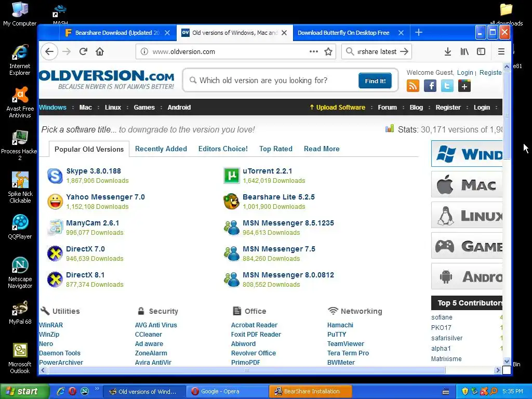The height and width of the screenshot is (399, 532).
Task: Submit search via arrow in search box
Action: coord(404,51)
